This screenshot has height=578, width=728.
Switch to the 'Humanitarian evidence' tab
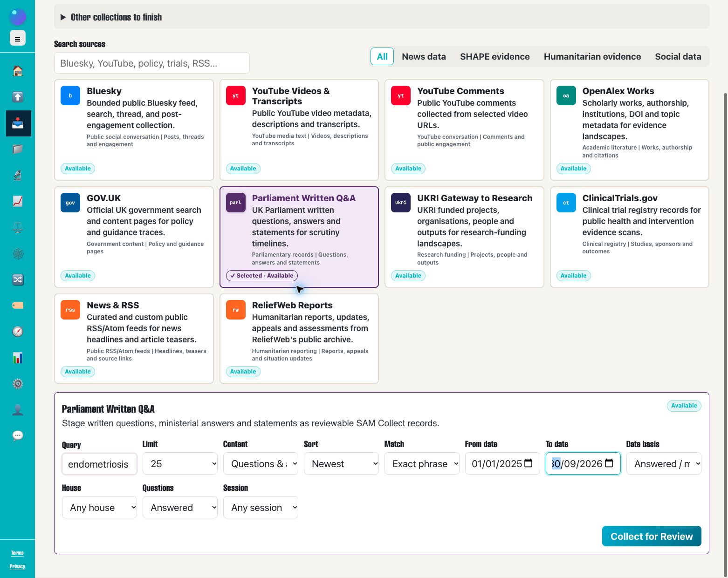coord(592,56)
